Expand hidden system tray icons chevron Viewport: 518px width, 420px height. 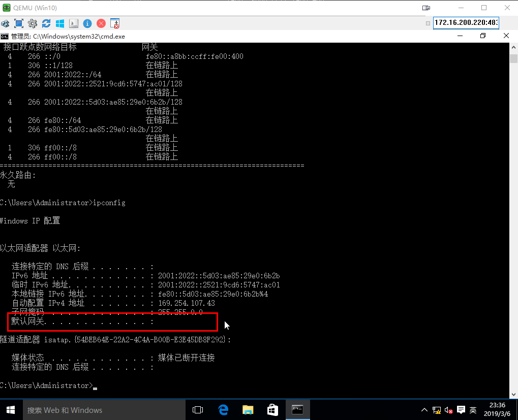click(424, 410)
